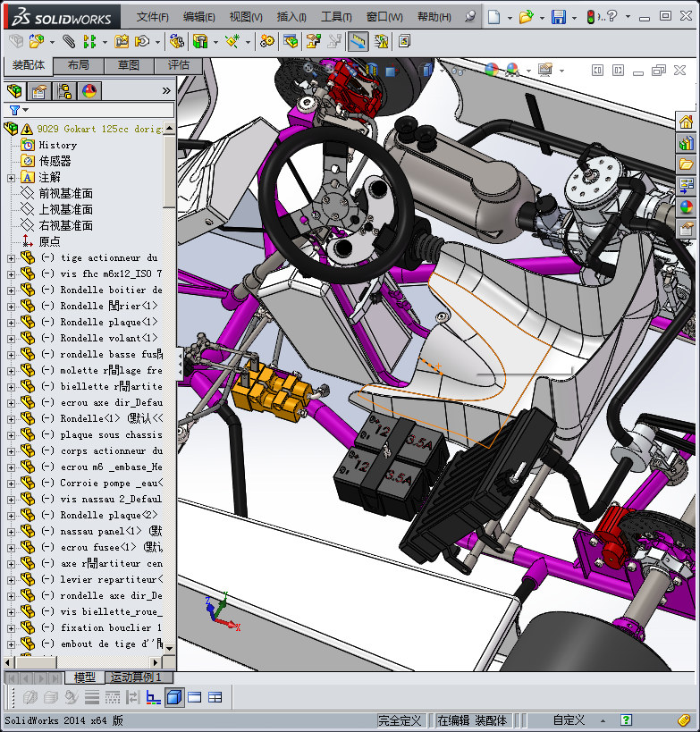Click the Help question mark icon
Viewport: 700px width, 732px height.
tap(612, 16)
